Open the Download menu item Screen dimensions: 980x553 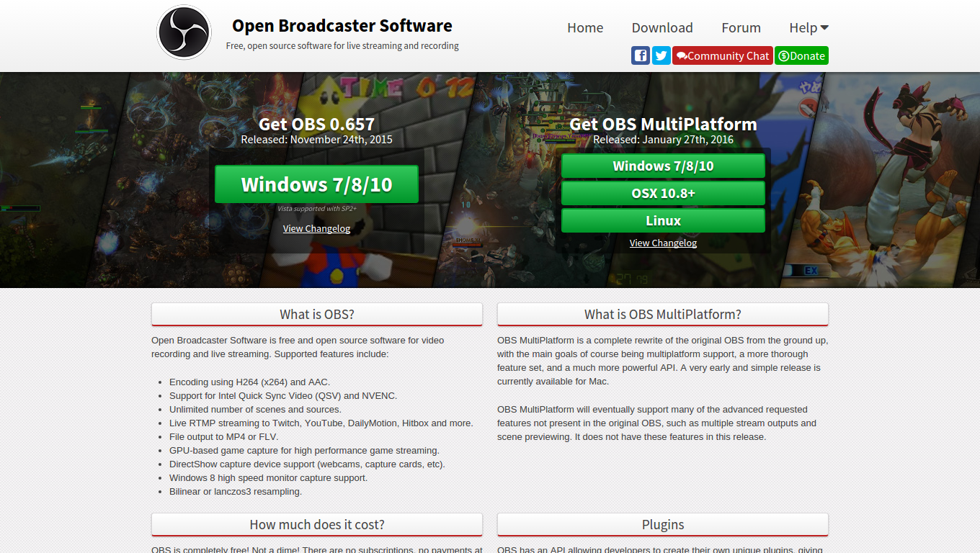coord(662,27)
